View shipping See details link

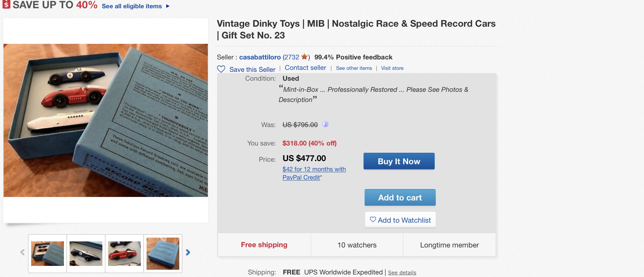tap(402, 273)
